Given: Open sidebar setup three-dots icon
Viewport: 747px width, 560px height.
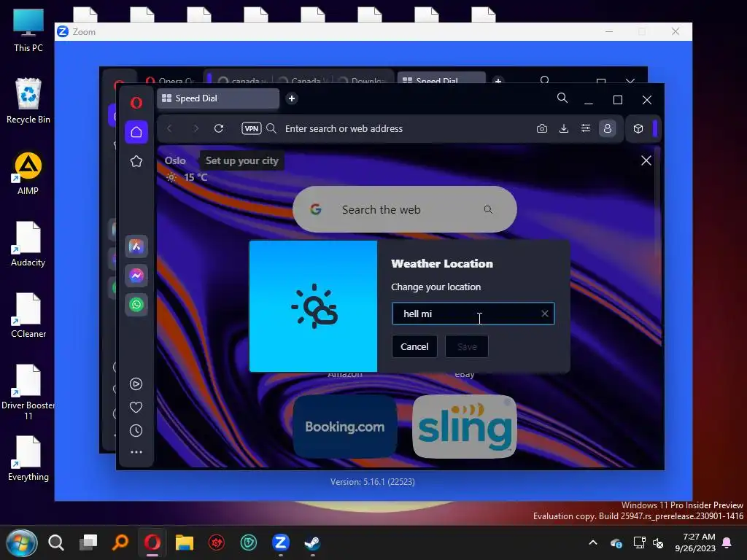Looking at the screenshot, I should [x=136, y=452].
